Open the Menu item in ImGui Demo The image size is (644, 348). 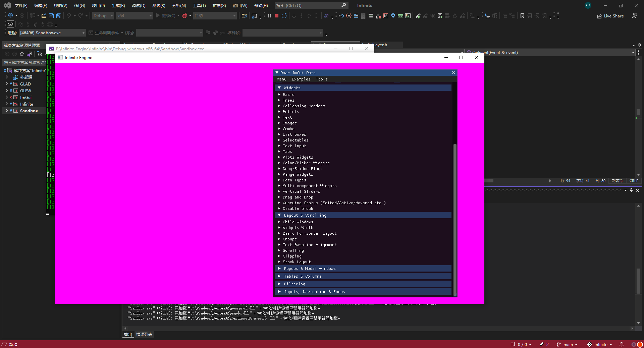(x=281, y=79)
